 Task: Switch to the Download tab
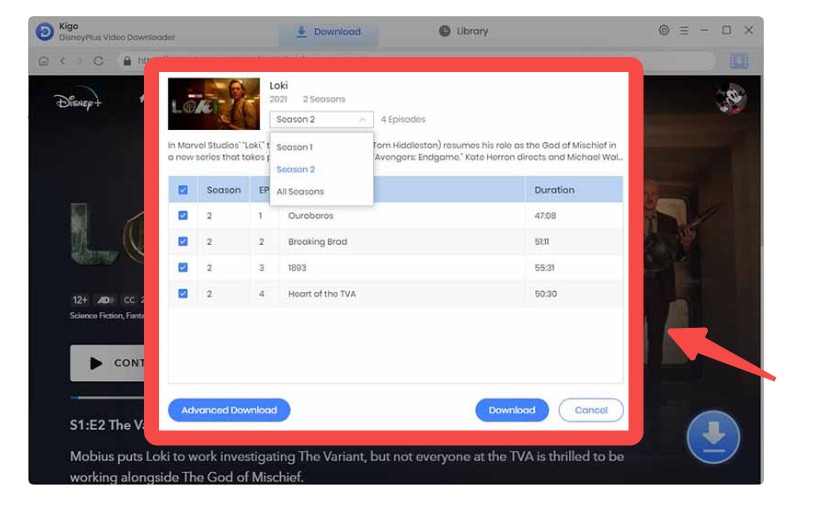pos(328,32)
